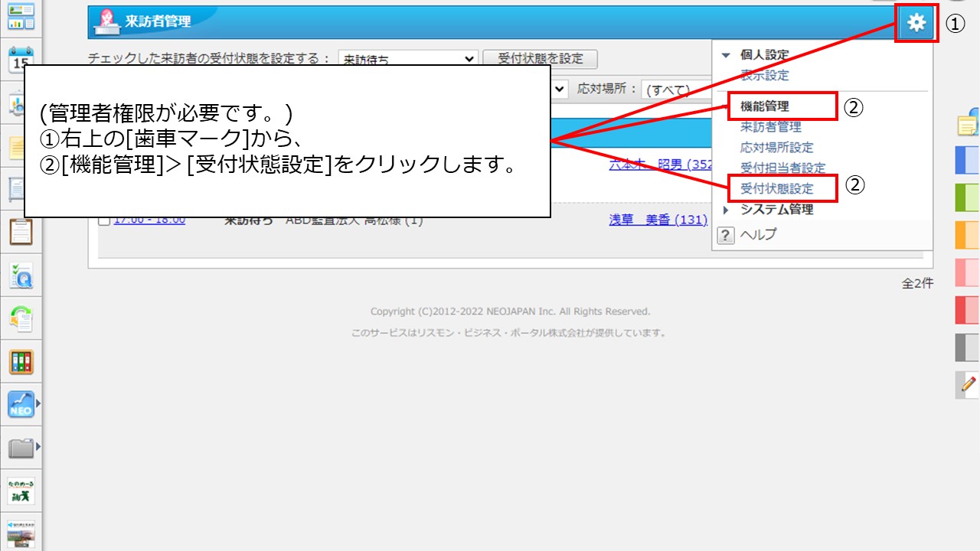
Task: Click the ABD監査法人 高松様 (1) visitor text
Action: coord(354,220)
